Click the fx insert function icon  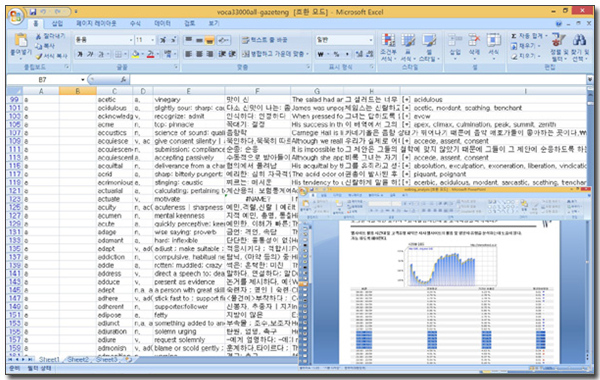123,80
